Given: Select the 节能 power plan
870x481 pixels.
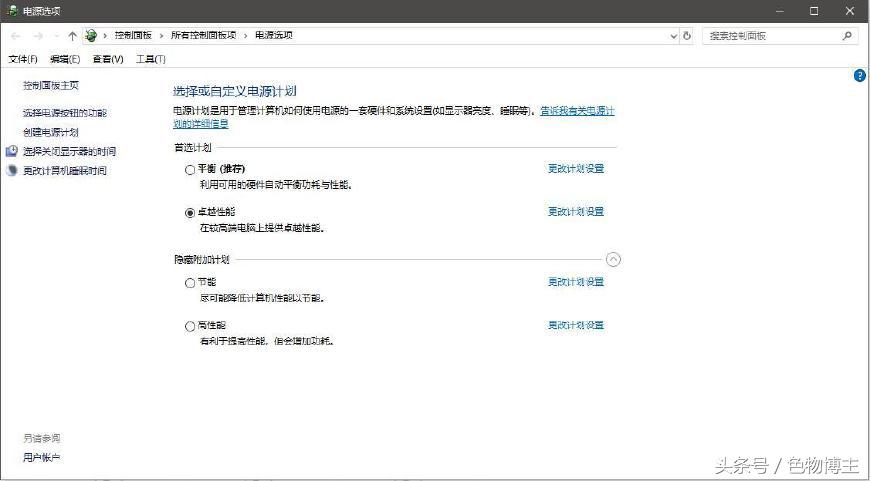Looking at the screenshot, I should coord(190,283).
